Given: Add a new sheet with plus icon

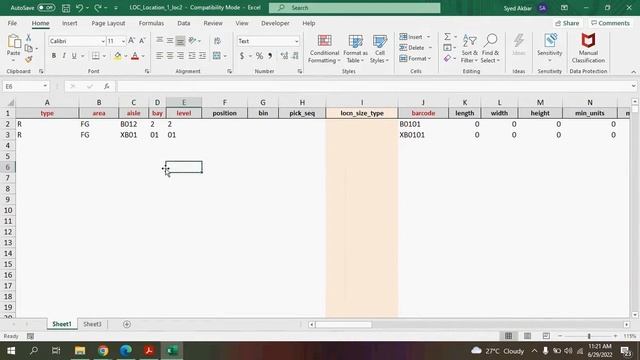Looking at the screenshot, I should (127, 324).
